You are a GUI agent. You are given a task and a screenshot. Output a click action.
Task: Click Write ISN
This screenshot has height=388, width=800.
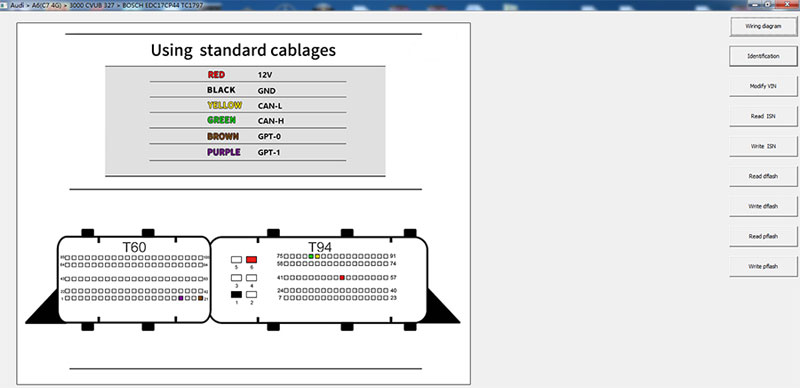pos(763,147)
